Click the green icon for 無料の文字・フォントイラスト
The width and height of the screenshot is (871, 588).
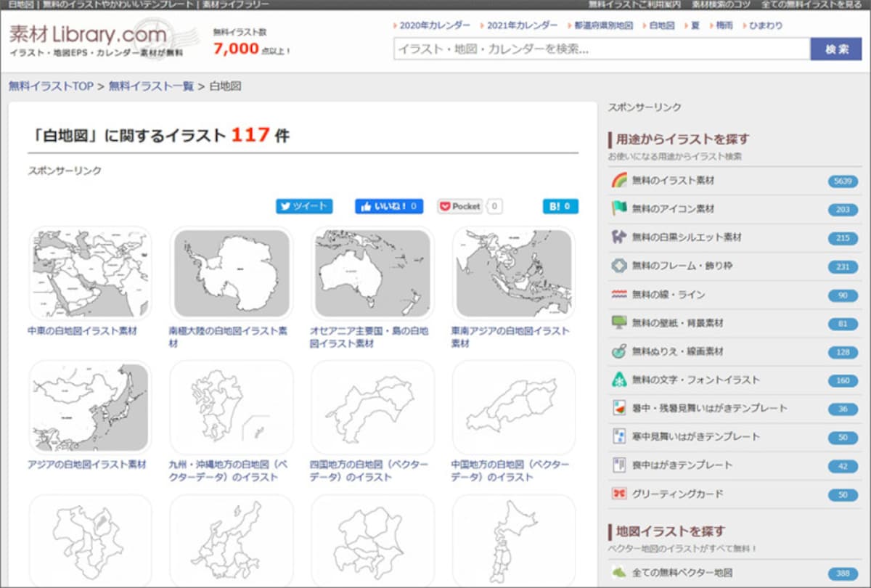click(619, 380)
